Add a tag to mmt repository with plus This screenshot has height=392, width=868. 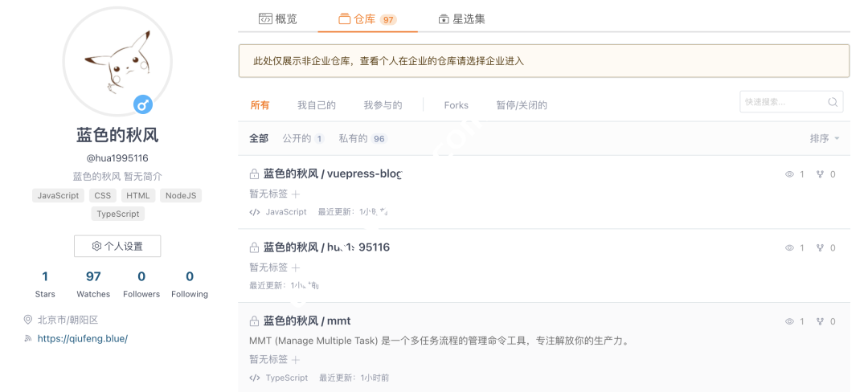tap(296, 360)
